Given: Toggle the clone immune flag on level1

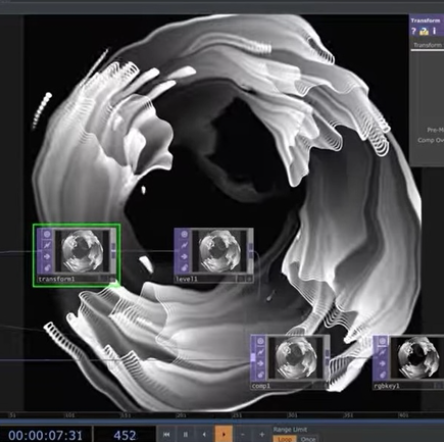Looking at the screenshot, I should [184, 246].
